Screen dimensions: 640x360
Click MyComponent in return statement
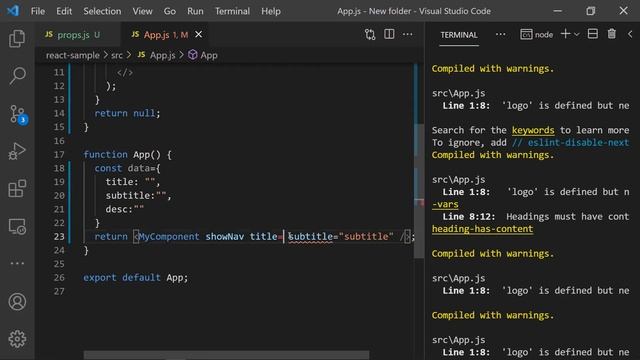(169, 237)
